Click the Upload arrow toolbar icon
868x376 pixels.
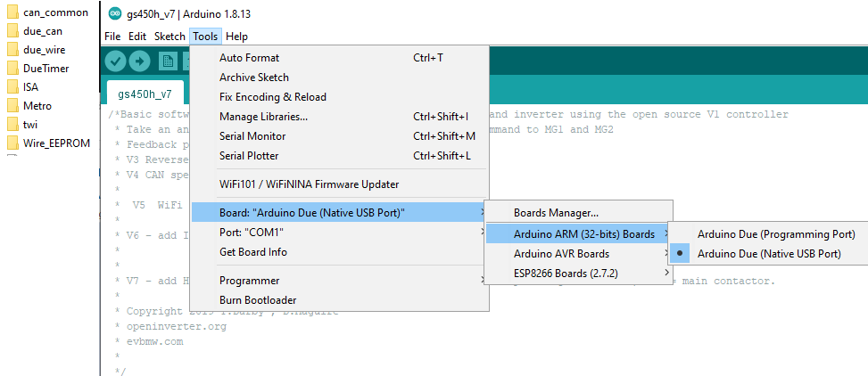pyautogui.click(x=140, y=61)
